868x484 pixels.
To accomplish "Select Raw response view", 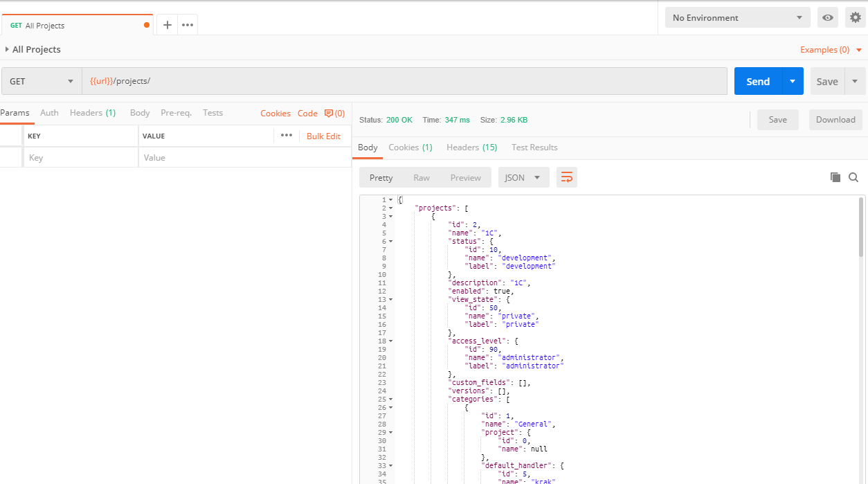I will tap(422, 178).
